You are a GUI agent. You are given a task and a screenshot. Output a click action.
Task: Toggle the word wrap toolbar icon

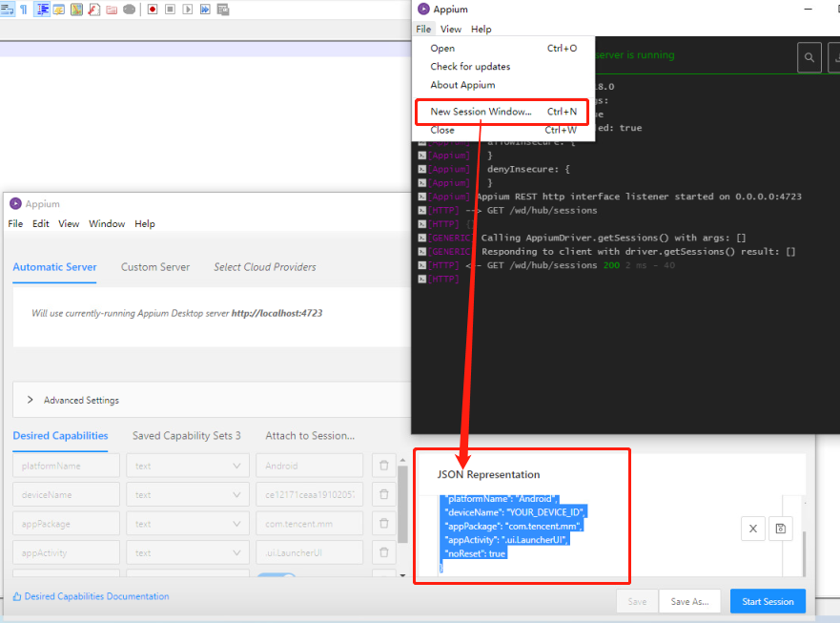[x=7, y=10]
